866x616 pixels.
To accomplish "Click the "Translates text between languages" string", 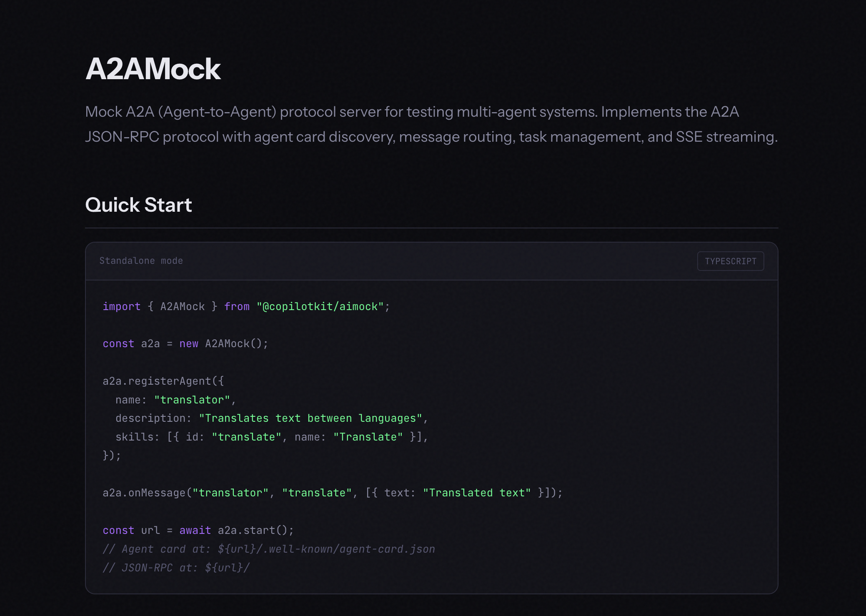I will (310, 418).
